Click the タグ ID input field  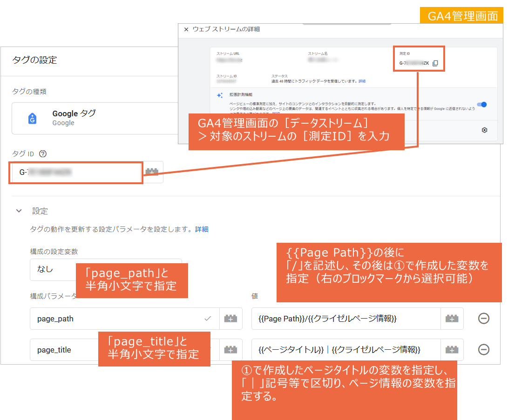[x=76, y=173]
